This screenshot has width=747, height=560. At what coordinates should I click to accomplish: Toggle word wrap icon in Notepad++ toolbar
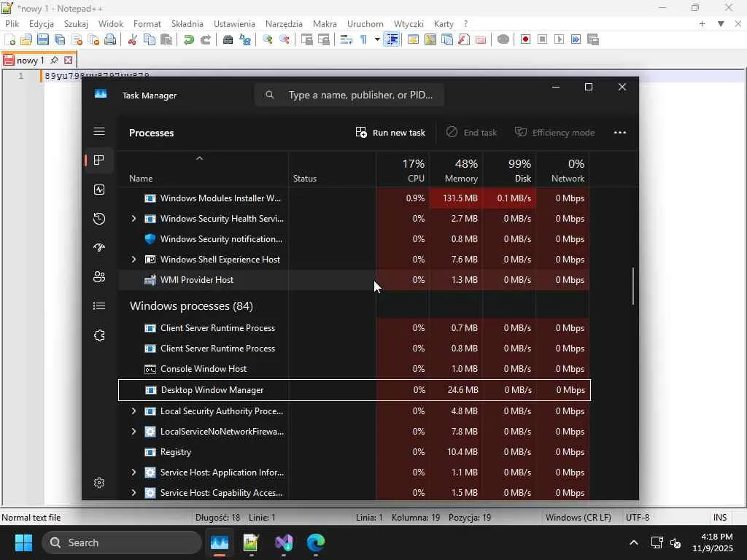[x=347, y=39]
